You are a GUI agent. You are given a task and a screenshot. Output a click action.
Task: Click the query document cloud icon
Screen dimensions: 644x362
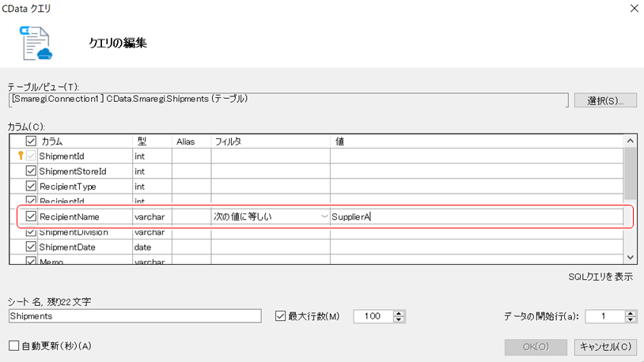(x=36, y=43)
